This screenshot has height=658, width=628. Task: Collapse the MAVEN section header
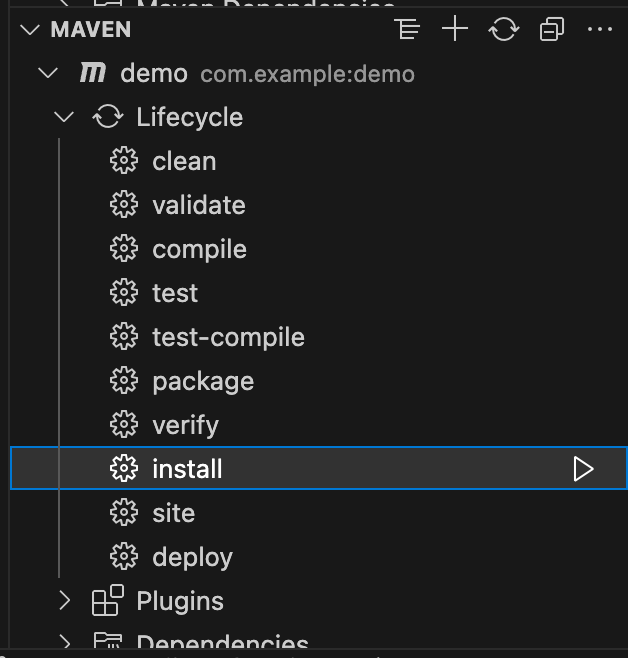click(x=26, y=30)
